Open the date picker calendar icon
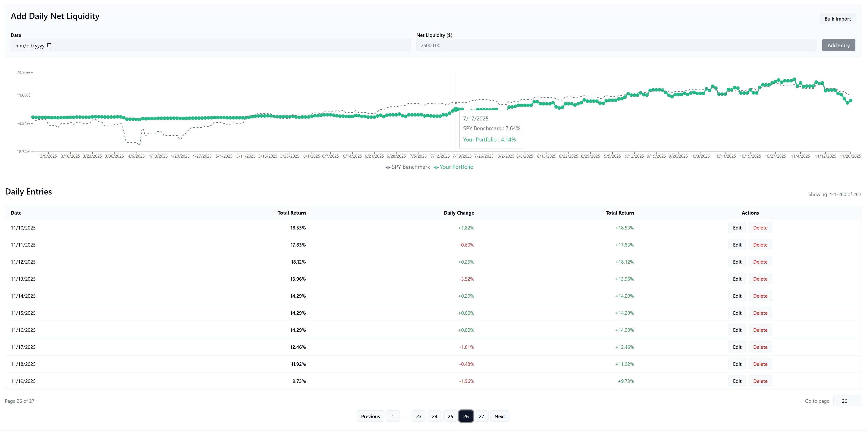The image size is (868, 431). tap(49, 45)
